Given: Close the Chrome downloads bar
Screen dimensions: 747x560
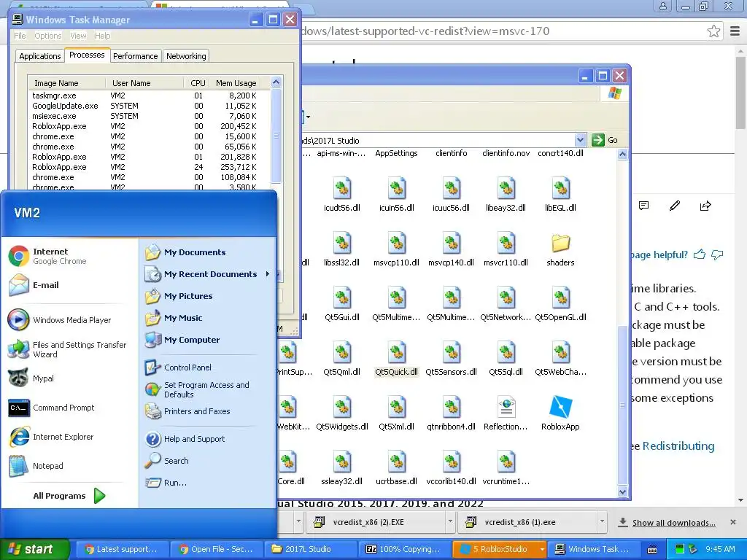Looking at the screenshot, I should point(733,522).
